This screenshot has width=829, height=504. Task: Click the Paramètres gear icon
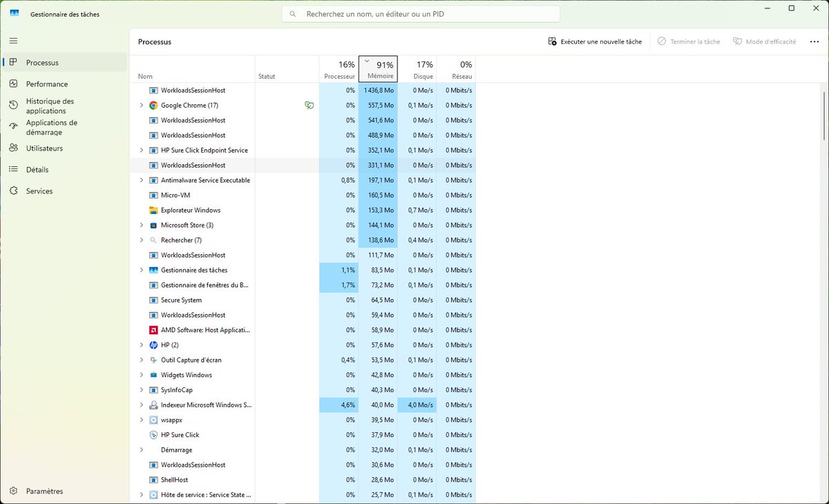(13, 491)
